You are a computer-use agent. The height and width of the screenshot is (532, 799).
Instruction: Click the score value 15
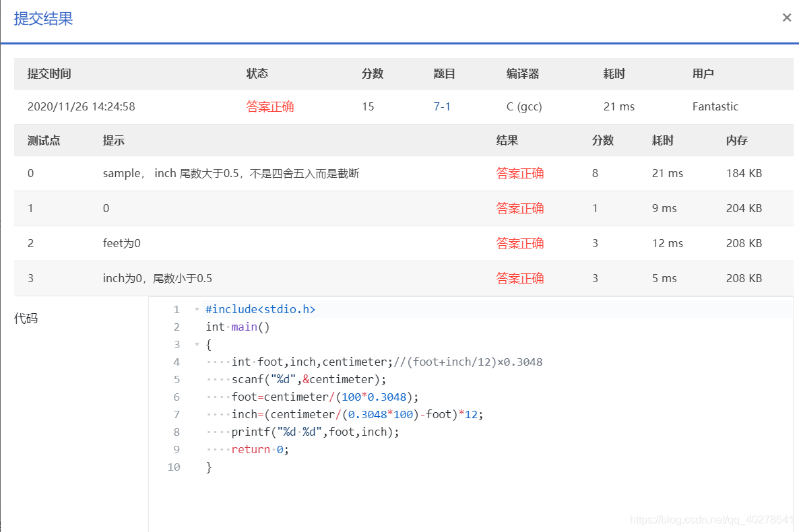[368, 106]
